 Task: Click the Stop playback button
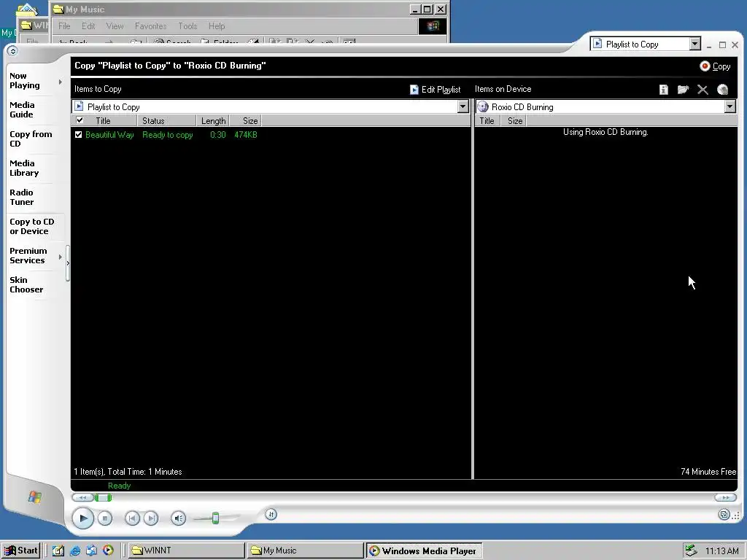[105, 518]
